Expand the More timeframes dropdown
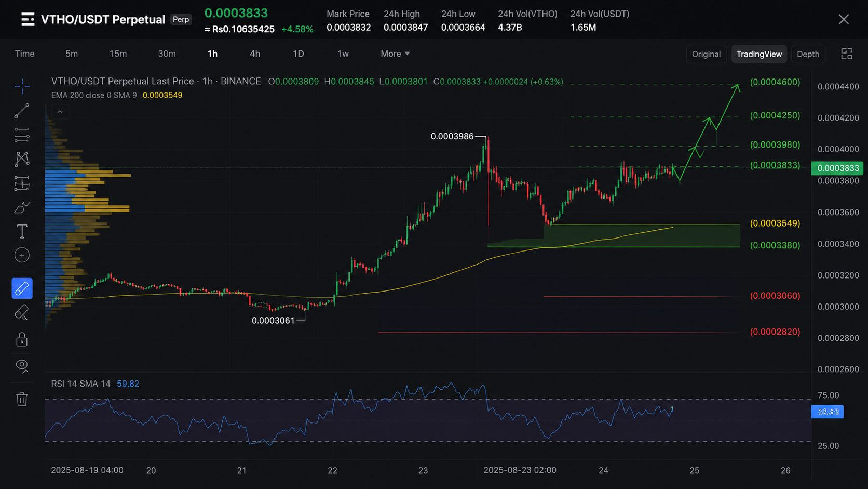Viewport: 868px width, 489px height. tap(395, 54)
